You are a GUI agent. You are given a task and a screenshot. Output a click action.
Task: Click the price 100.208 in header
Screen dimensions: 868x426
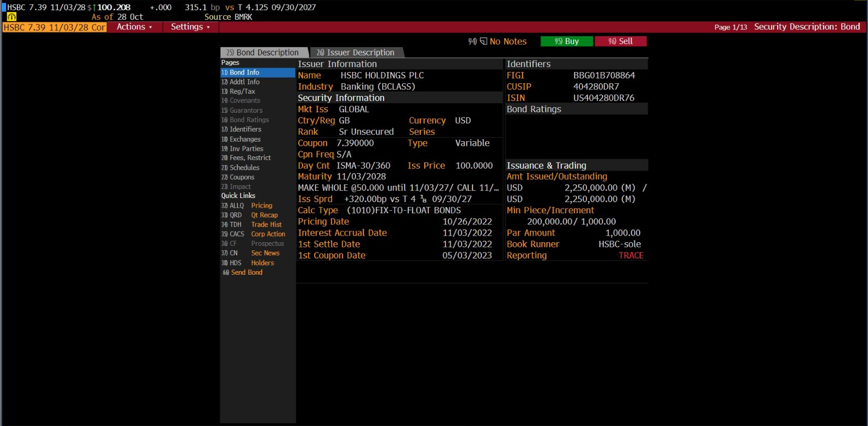tap(114, 8)
